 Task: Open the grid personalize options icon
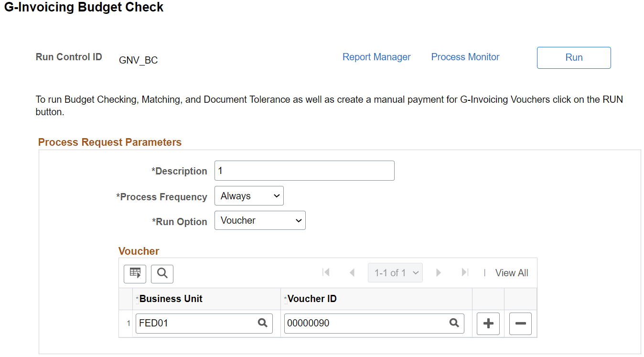pos(135,273)
